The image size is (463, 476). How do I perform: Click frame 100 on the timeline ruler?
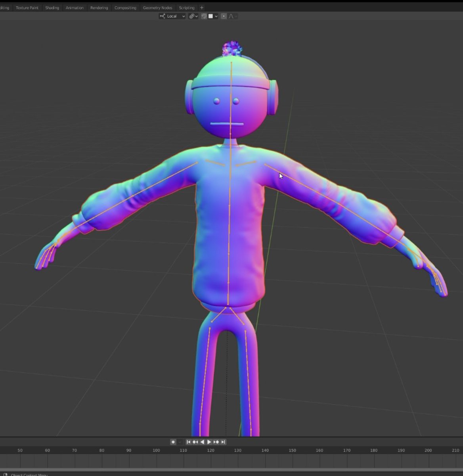(156, 450)
